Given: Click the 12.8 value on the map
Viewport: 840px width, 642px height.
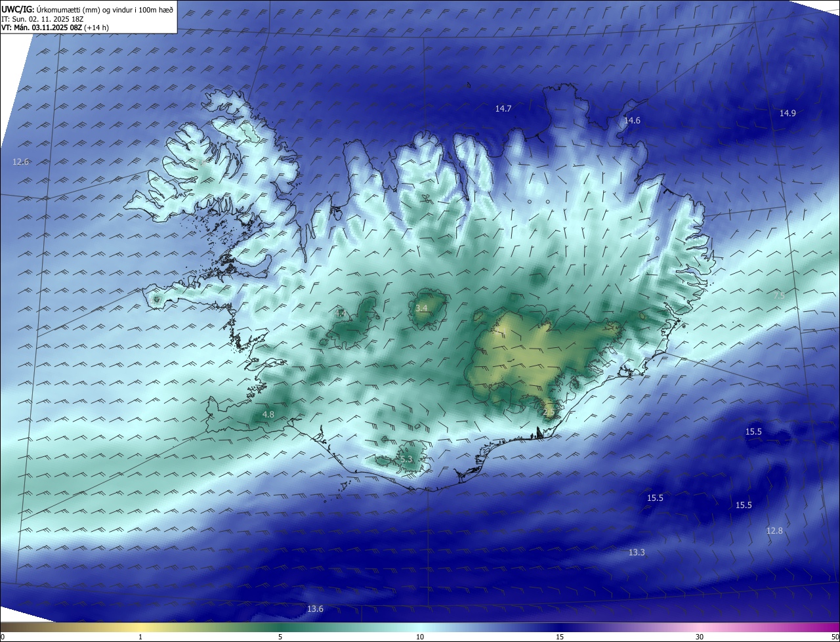Looking at the screenshot, I should 774,530.
